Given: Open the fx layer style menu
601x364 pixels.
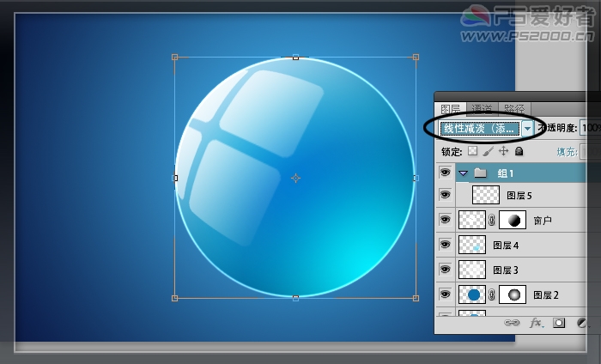Looking at the screenshot, I should point(537,323).
